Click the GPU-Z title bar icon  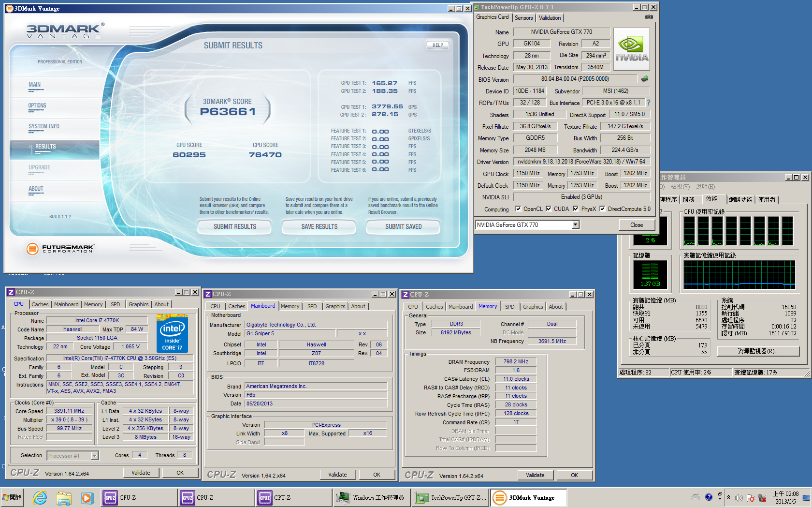coord(477,7)
